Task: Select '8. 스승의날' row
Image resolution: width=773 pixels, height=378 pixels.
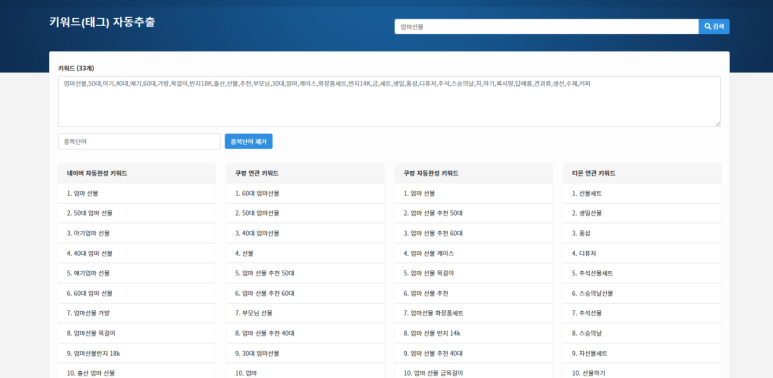Action: (x=642, y=333)
